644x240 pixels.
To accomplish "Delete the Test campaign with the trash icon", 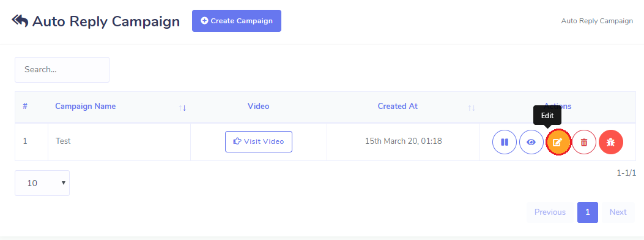I will (x=584, y=142).
